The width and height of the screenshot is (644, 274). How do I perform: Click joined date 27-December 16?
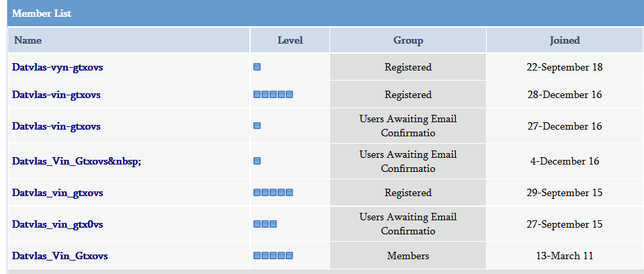click(565, 126)
